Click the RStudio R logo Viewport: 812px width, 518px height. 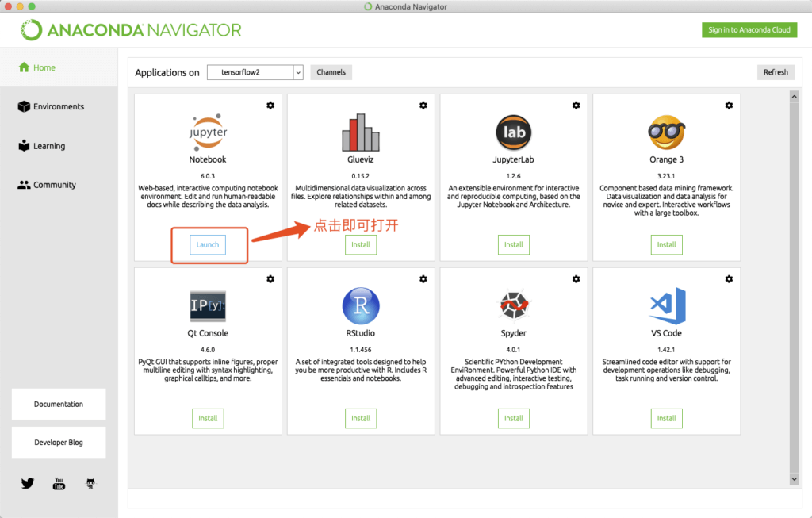[x=361, y=305]
